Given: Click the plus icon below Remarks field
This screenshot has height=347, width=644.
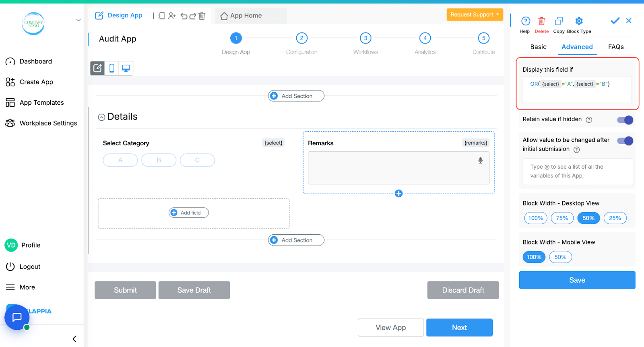Looking at the screenshot, I should click(398, 194).
